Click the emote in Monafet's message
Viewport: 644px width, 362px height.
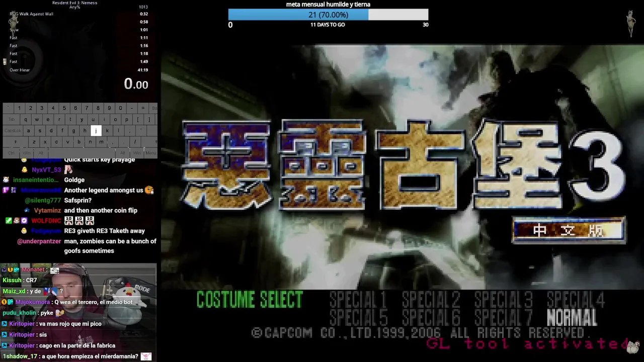point(54,270)
